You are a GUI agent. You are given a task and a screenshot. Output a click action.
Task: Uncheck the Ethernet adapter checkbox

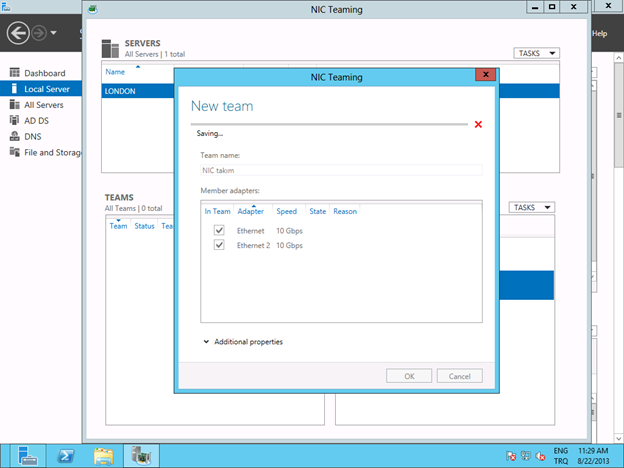[219, 230]
